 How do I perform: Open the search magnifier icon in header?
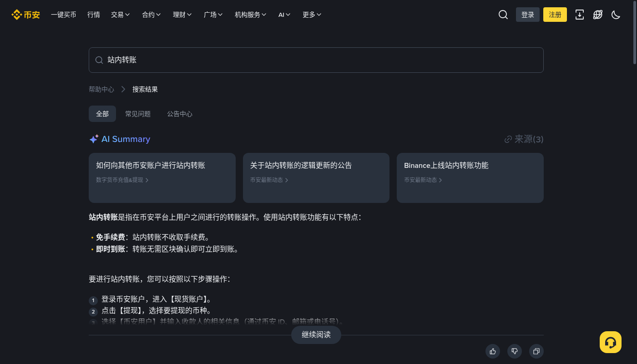click(503, 15)
